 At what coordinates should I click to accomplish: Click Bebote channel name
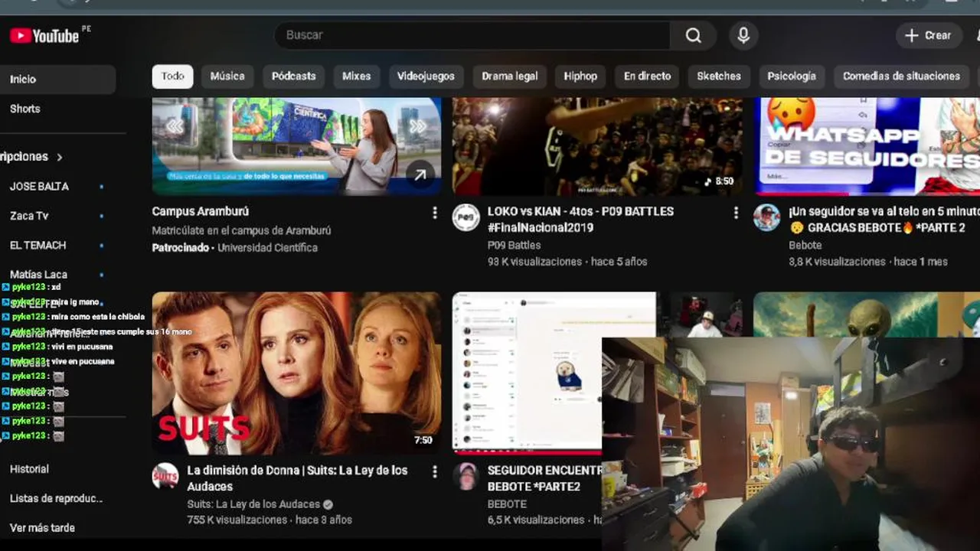(x=805, y=245)
